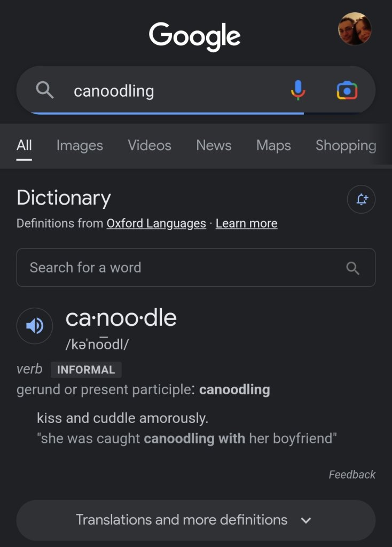This screenshot has width=392, height=547.
Task: Go to the Maps tab
Action: coord(273,145)
